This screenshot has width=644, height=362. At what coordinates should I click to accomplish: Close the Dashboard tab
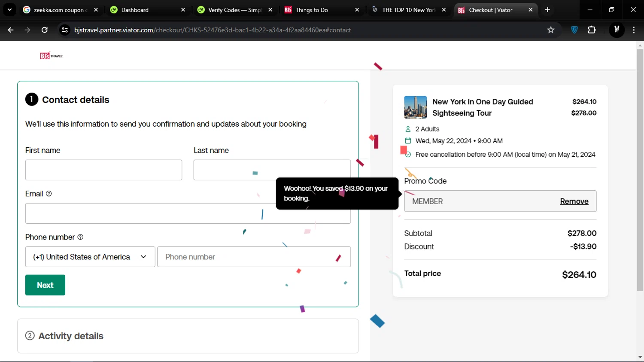pyautogui.click(x=183, y=10)
